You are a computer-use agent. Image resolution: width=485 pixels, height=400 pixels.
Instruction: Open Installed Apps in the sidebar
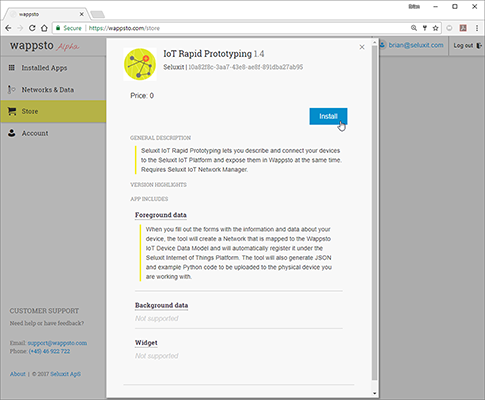coord(53,68)
